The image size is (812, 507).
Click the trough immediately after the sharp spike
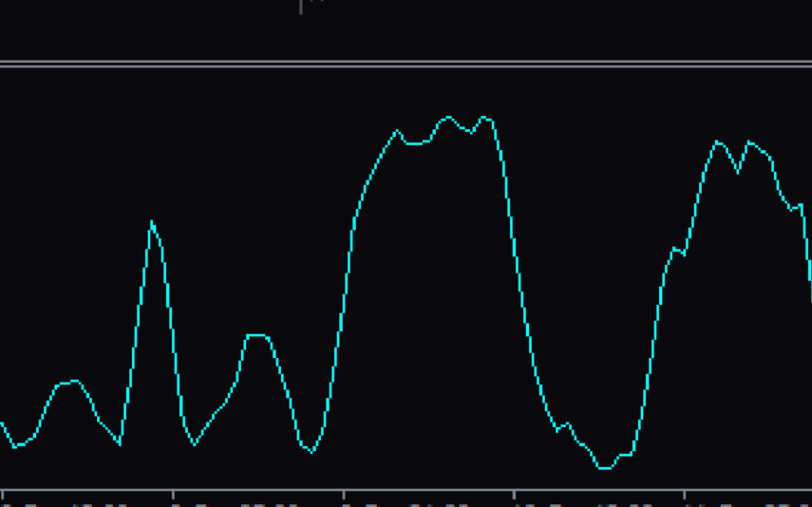(x=195, y=443)
